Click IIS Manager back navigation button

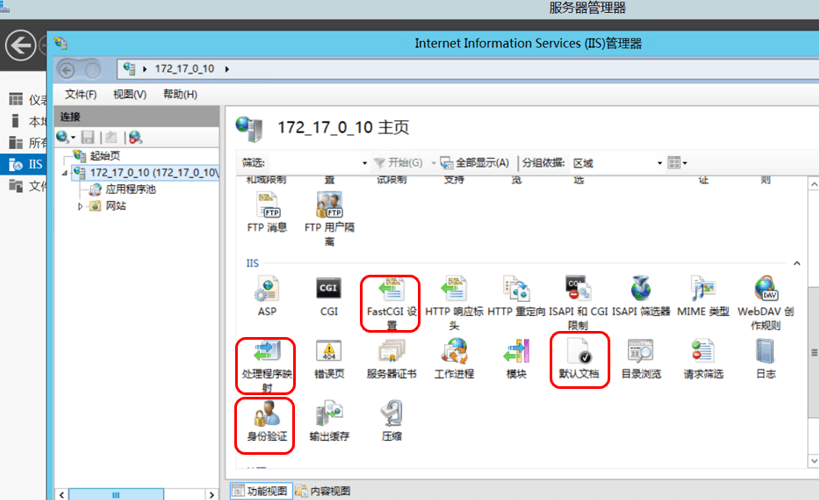[x=66, y=69]
